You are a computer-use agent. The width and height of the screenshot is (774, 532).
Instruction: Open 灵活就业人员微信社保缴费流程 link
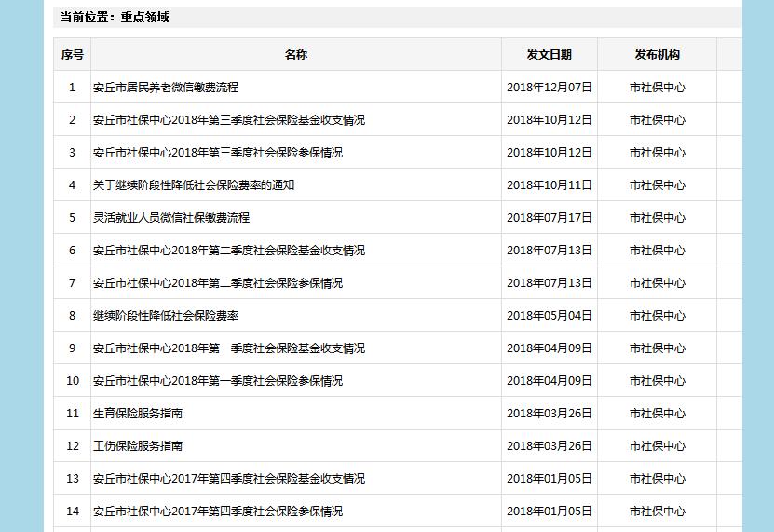171,218
